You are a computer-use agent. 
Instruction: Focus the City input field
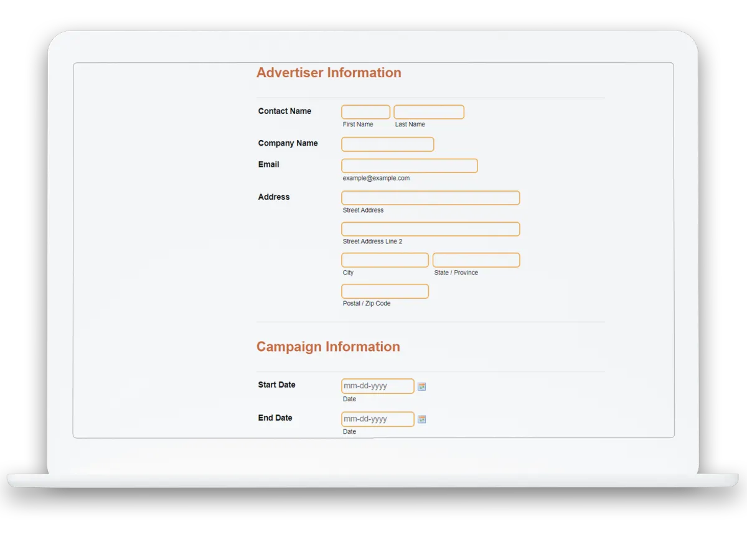pyautogui.click(x=385, y=260)
